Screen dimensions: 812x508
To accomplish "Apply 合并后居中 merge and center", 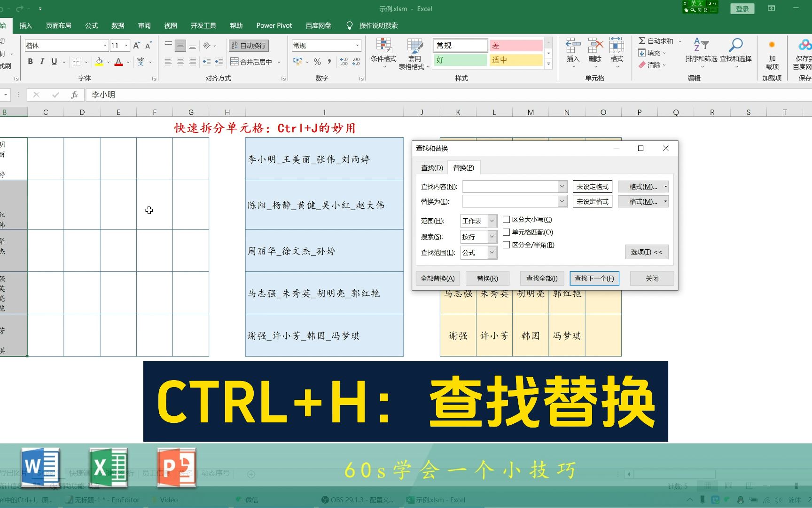I will [x=252, y=62].
